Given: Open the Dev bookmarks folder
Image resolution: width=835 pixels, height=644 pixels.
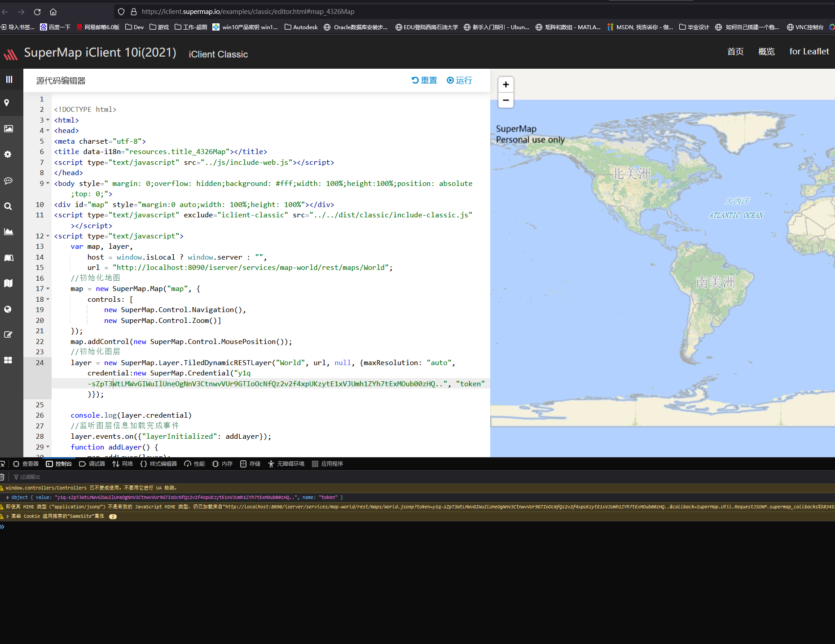Looking at the screenshot, I should click(134, 27).
